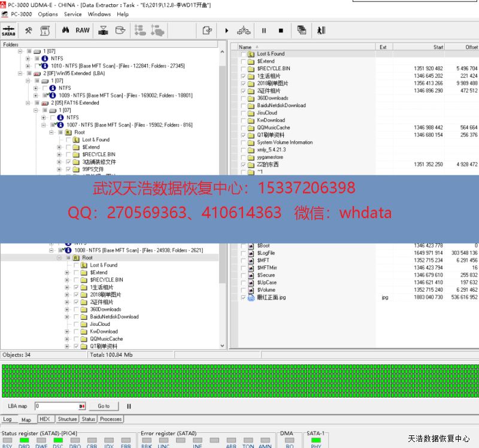Viewport: 479px width, 448px height.
Task: Toggle checkbox for QT刷单资料 in file list
Action: tap(243, 135)
